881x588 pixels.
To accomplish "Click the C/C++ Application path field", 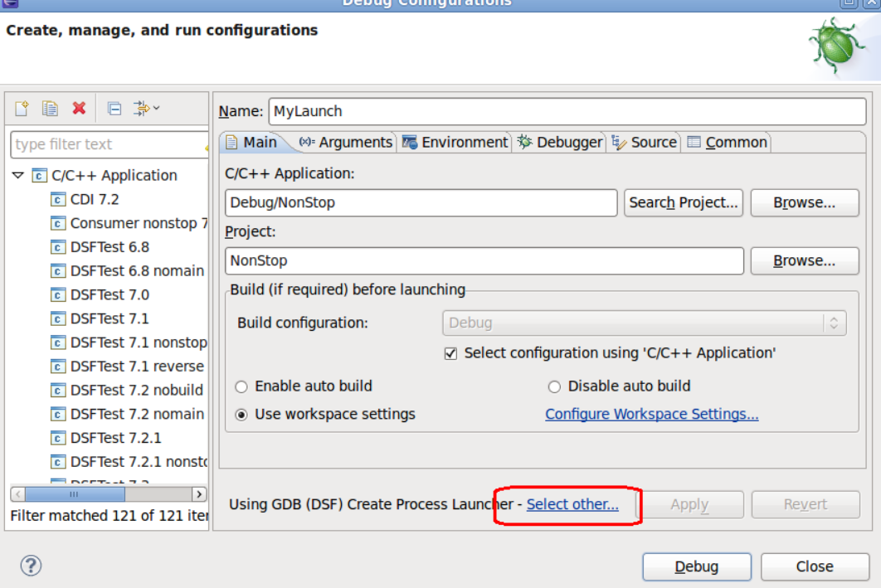I will pyautogui.click(x=421, y=202).
